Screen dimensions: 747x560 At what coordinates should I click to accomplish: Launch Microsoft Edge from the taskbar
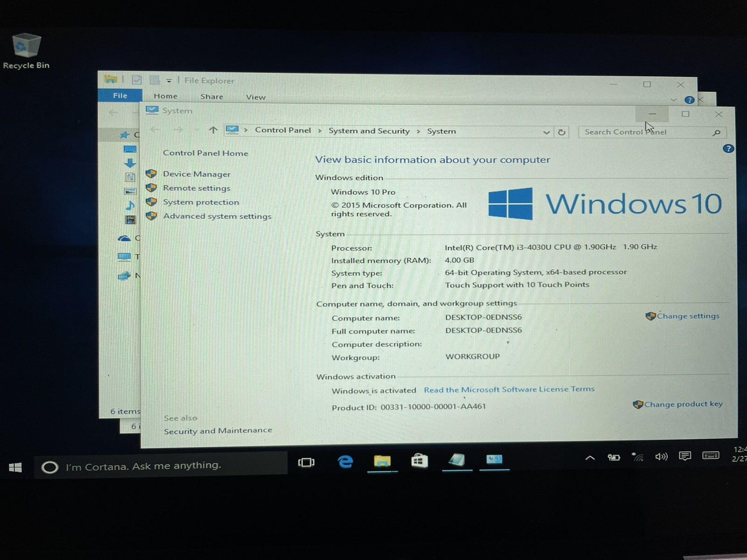[345, 462]
